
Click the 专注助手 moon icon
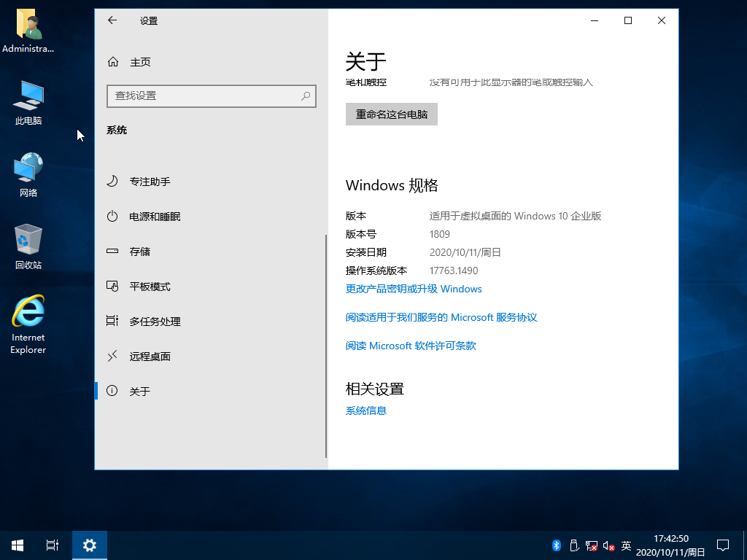pyautogui.click(x=112, y=182)
